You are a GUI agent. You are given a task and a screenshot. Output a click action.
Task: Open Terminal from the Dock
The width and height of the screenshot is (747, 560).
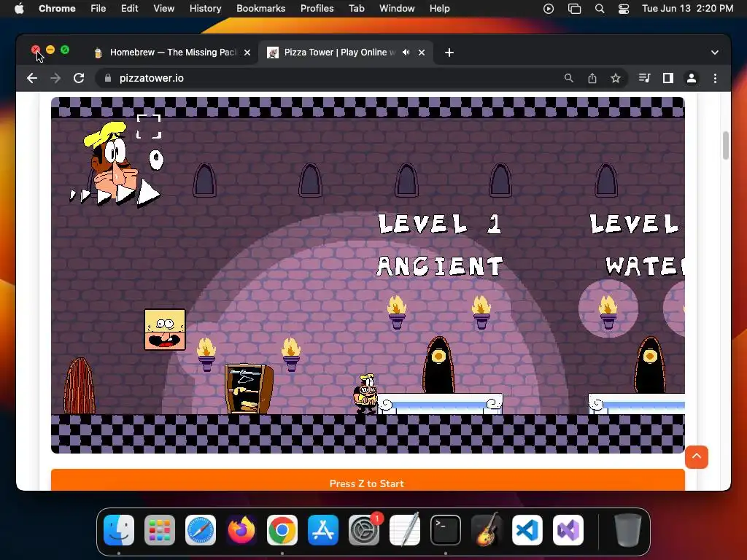tap(446, 530)
